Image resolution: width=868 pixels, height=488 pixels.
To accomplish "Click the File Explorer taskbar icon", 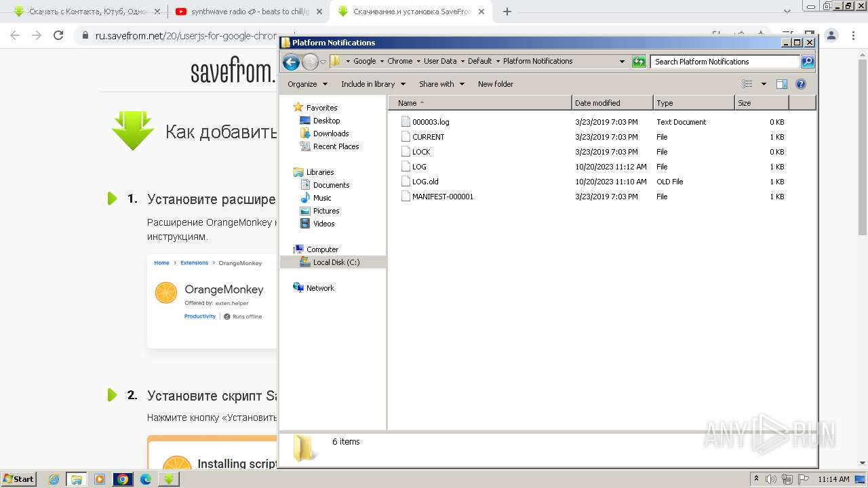I will point(77,479).
